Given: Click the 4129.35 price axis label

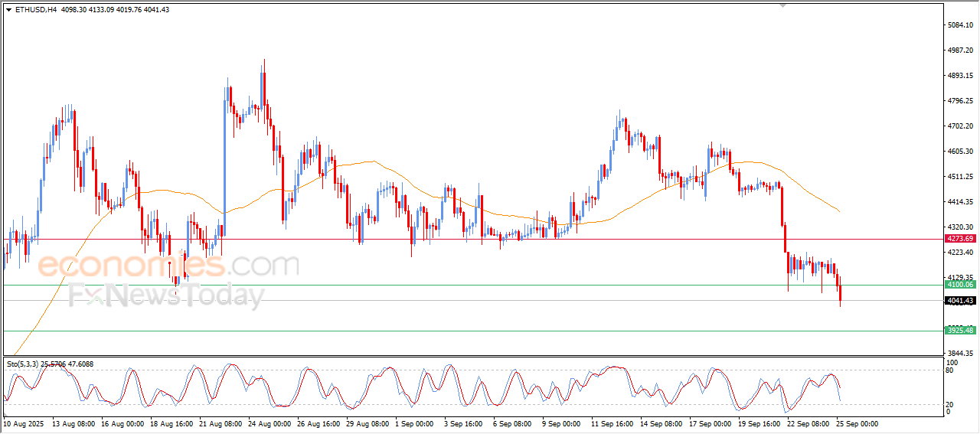Looking at the screenshot, I should point(959,278).
